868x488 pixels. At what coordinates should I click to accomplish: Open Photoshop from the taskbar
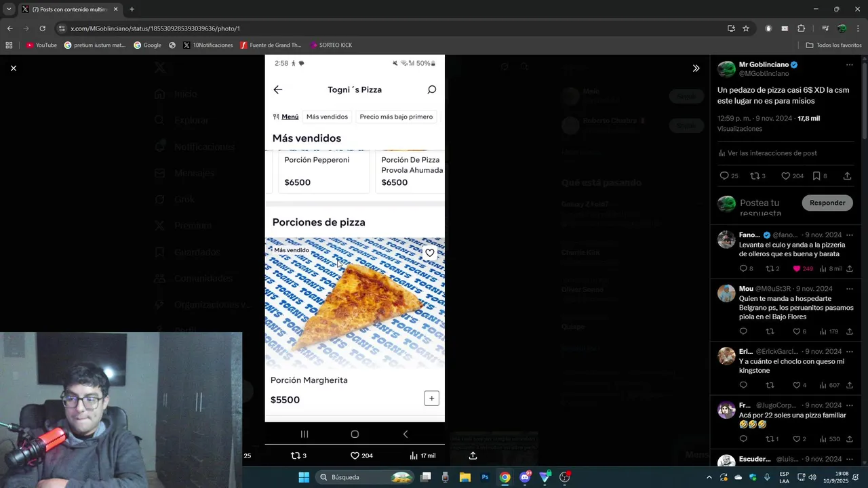(x=485, y=477)
